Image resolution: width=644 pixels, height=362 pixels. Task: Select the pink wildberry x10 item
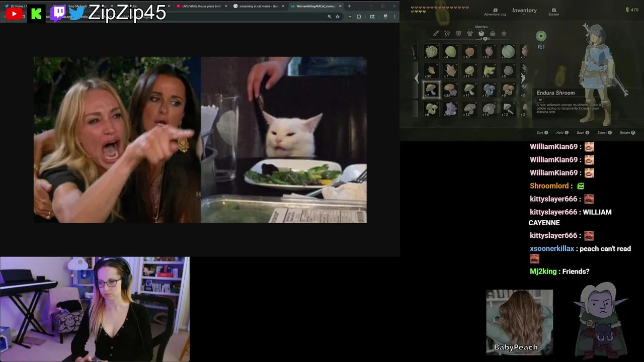point(489,51)
